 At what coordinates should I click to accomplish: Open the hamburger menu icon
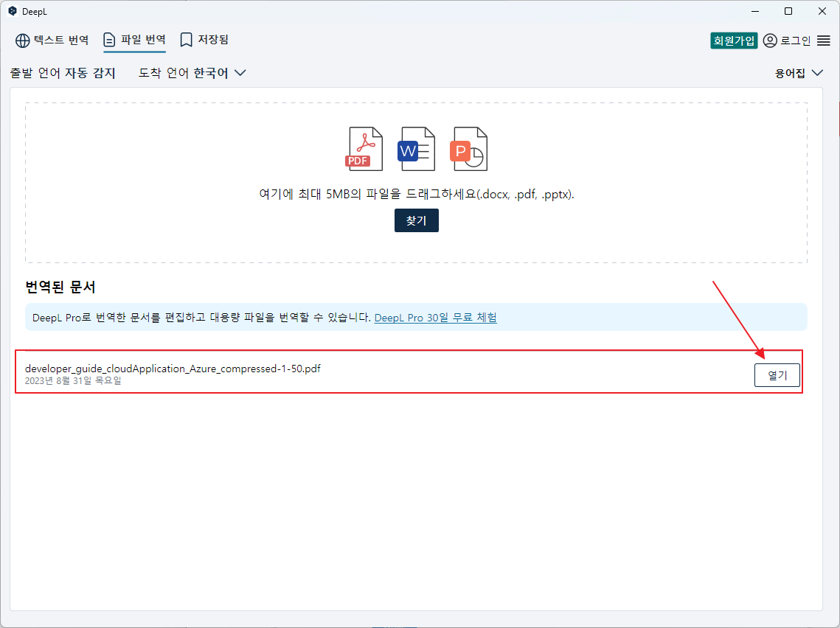[823, 41]
